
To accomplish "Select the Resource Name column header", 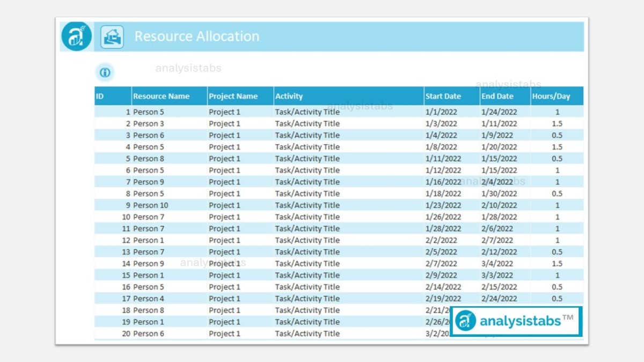I will 161,96.
